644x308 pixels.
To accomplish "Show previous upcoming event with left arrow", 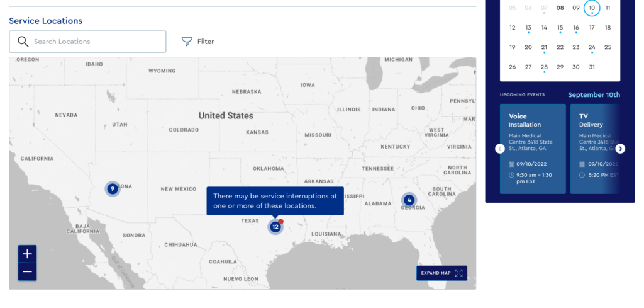I will pyautogui.click(x=500, y=149).
